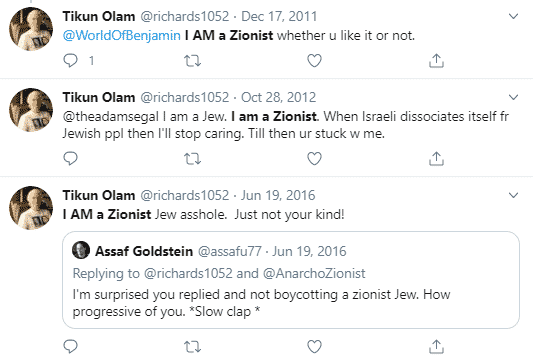
Task: Open the Oct 28, 2012 date link
Action: 278,98
